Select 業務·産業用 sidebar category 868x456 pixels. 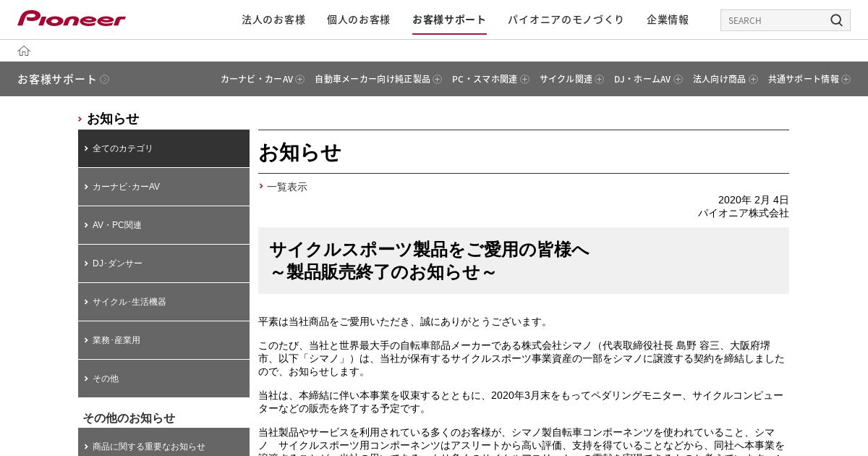(x=163, y=340)
